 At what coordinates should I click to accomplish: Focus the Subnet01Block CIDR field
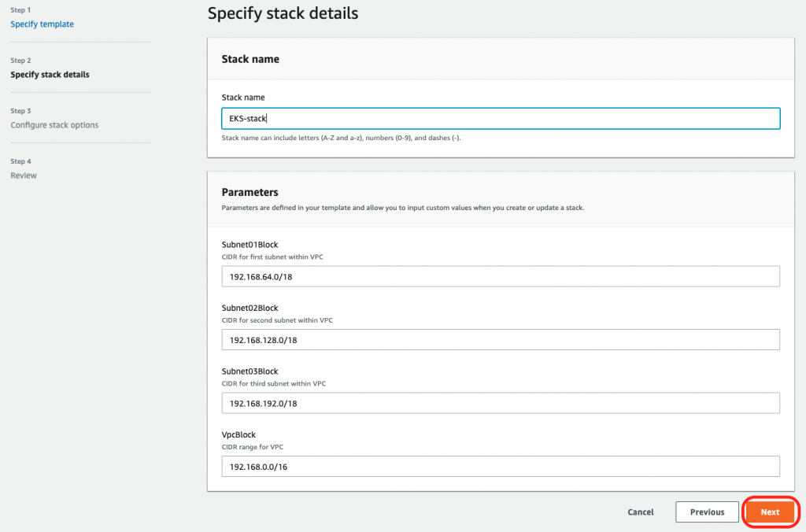click(x=500, y=276)
